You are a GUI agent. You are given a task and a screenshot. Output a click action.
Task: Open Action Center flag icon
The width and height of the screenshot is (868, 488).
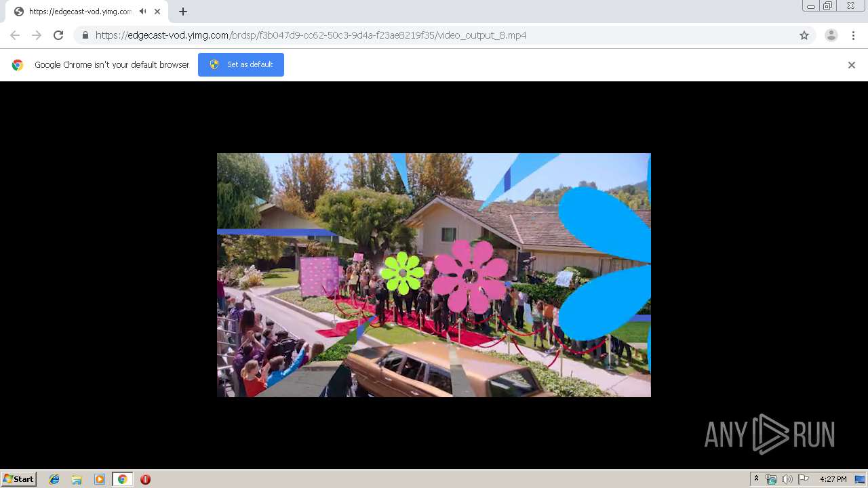coord(804,479)
